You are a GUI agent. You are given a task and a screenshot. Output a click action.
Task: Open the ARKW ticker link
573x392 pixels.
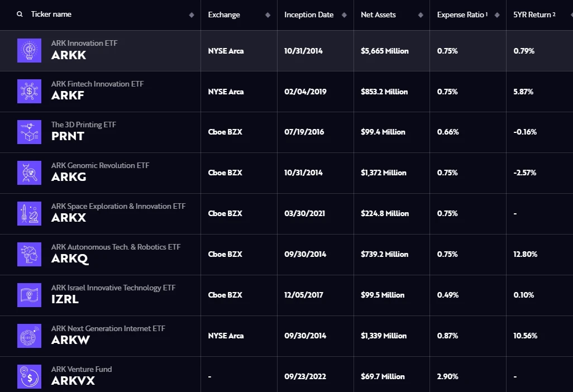[70, 340]
